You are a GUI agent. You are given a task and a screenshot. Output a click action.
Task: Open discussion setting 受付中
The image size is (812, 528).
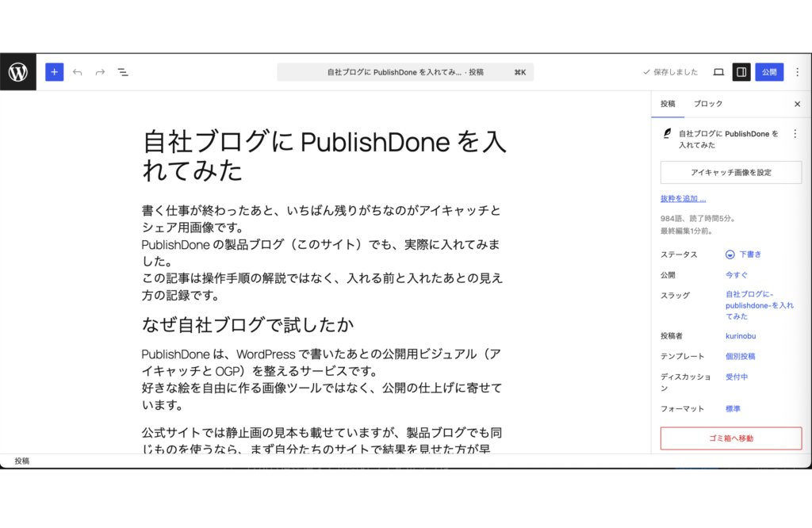point(737,377)
